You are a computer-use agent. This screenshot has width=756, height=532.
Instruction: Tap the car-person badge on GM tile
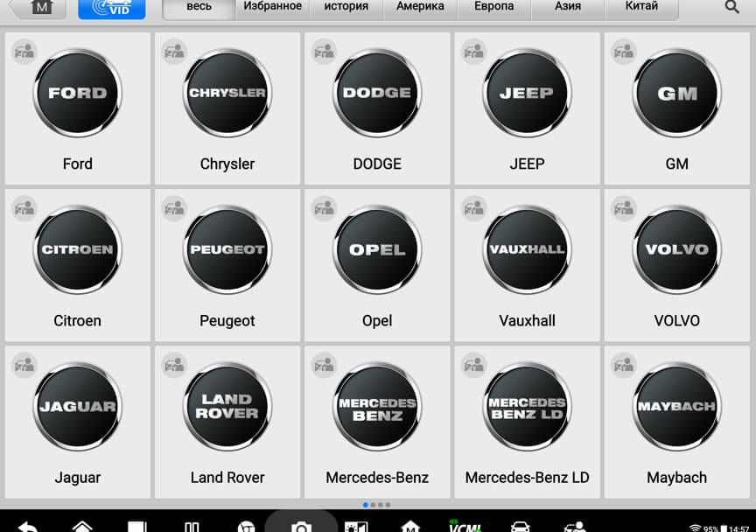pyautogui.click(x=624, y=51)
